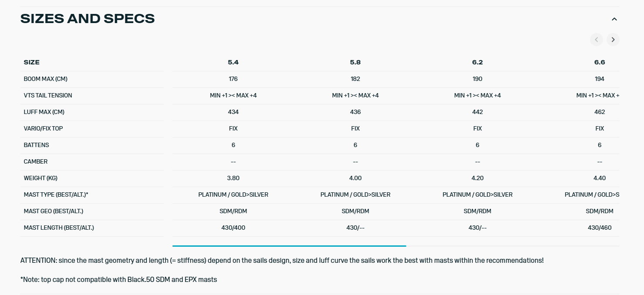Screen dimensions: 644x295
Task: Click the 176 boom max value
Action: coord(233,79)
